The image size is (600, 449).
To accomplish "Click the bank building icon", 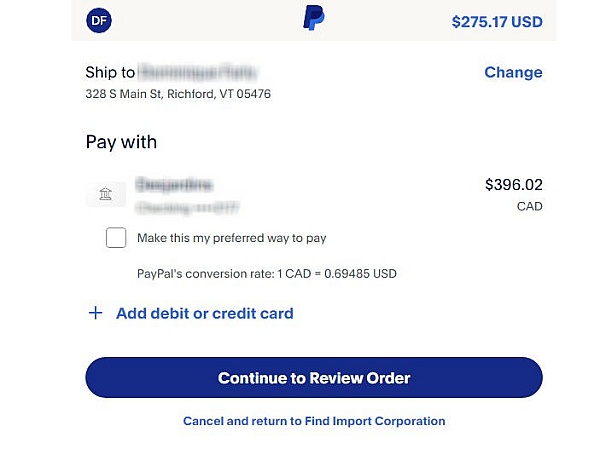I will (106, 194).
